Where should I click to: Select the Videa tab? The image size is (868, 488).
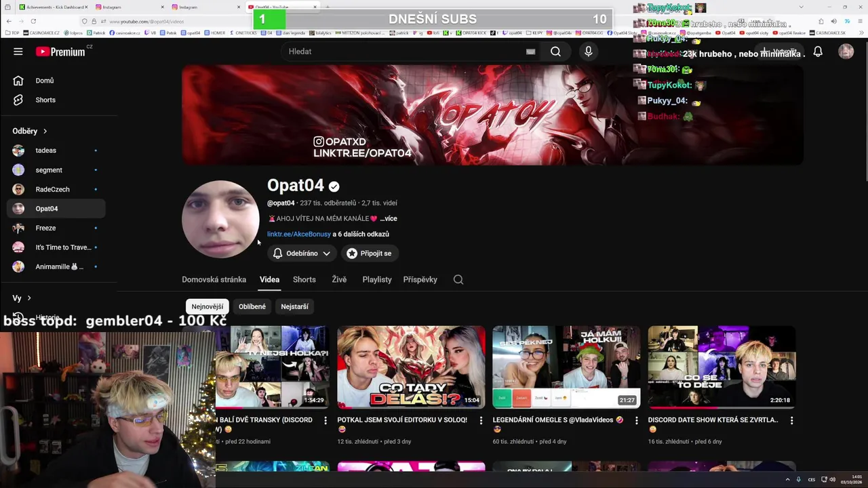click(x=269, y=279)
